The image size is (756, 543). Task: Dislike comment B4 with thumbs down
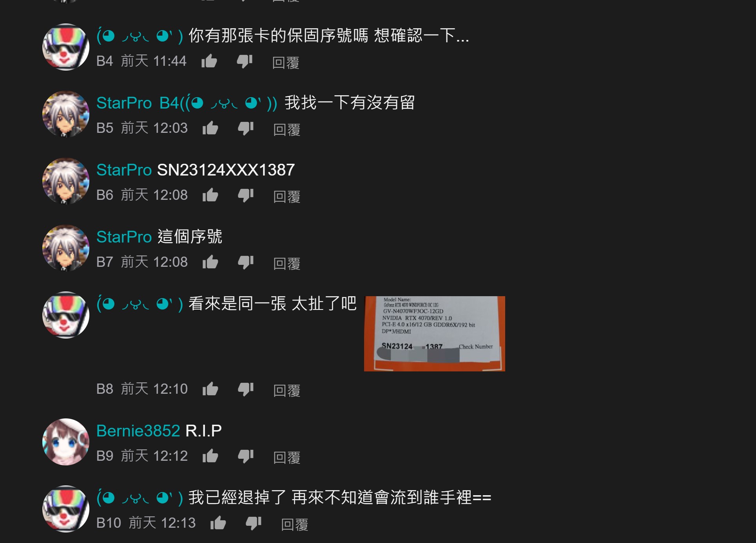[245, 62]
